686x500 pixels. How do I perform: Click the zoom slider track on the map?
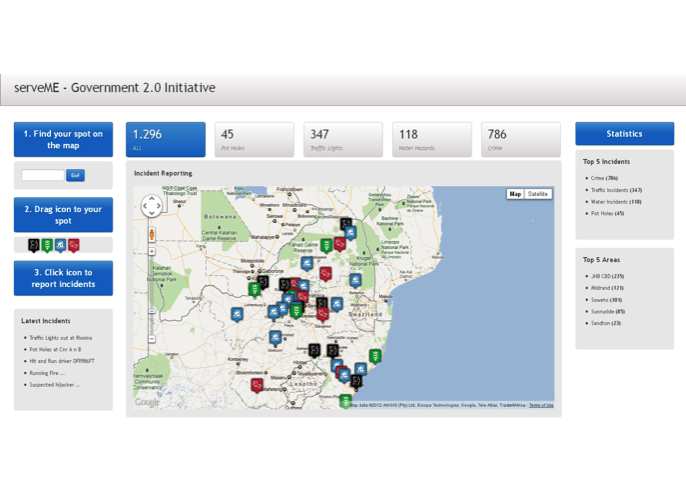[x=152, y=295]
